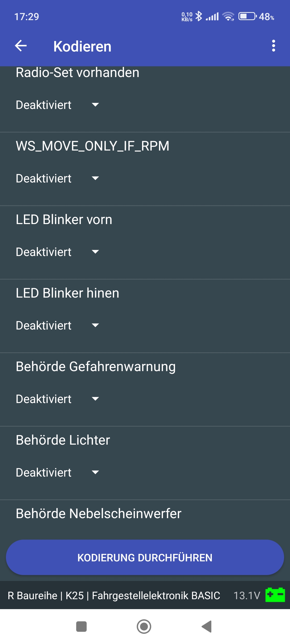Tap the back arrow in the header
Screen dimensions: 290x644
coord(21,46)
